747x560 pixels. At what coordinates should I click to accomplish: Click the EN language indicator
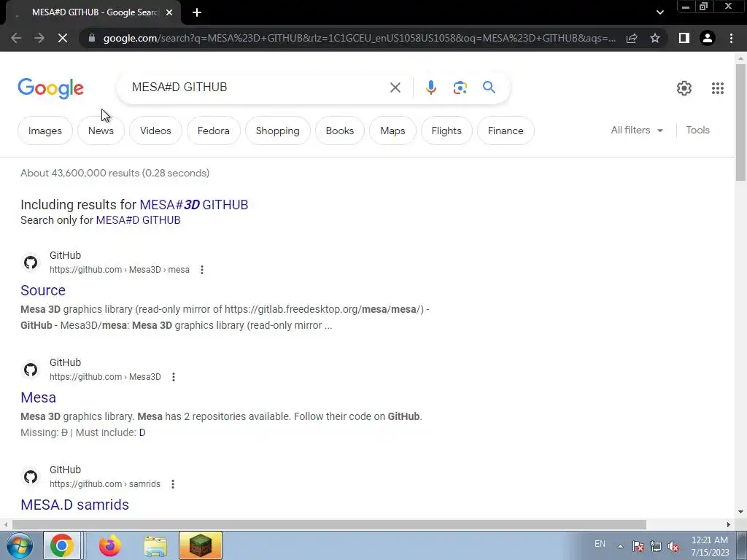[600, 544]
